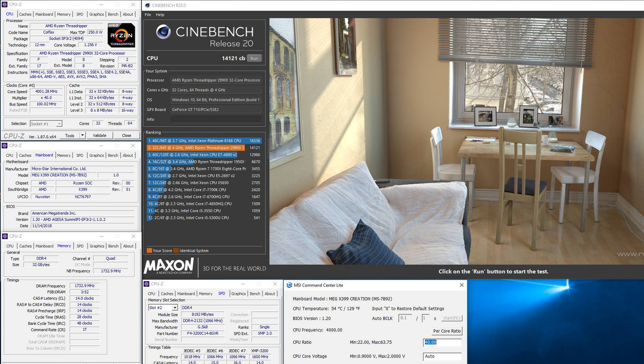Viewport: 644px width, 364px height.
Task: Click the CPU-Z title icon of the SPD window
Action: pos(146,284)
